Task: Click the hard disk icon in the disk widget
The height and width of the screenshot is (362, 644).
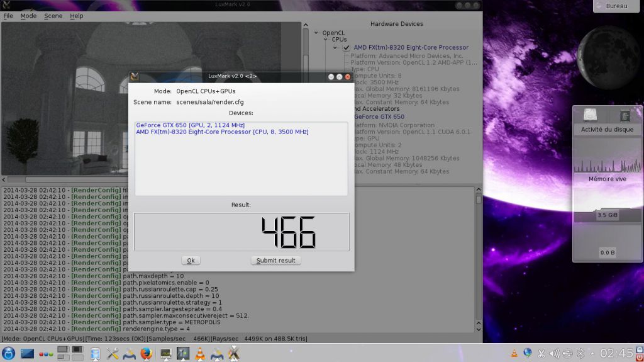Action: pos(590,116)
